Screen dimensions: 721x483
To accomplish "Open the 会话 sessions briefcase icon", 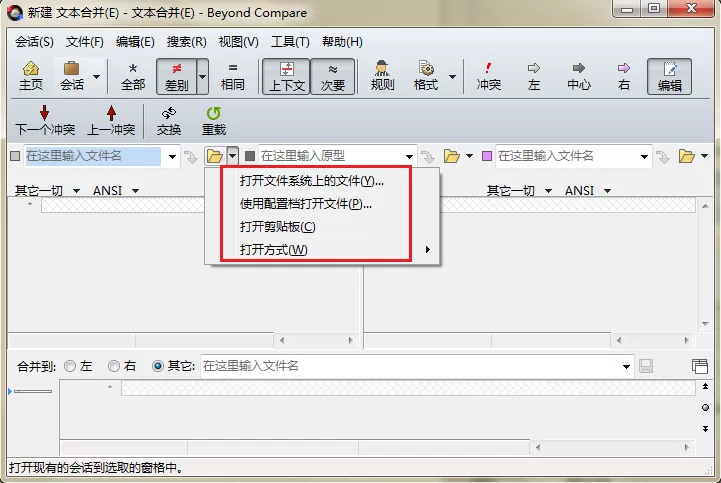I will 72,76.
